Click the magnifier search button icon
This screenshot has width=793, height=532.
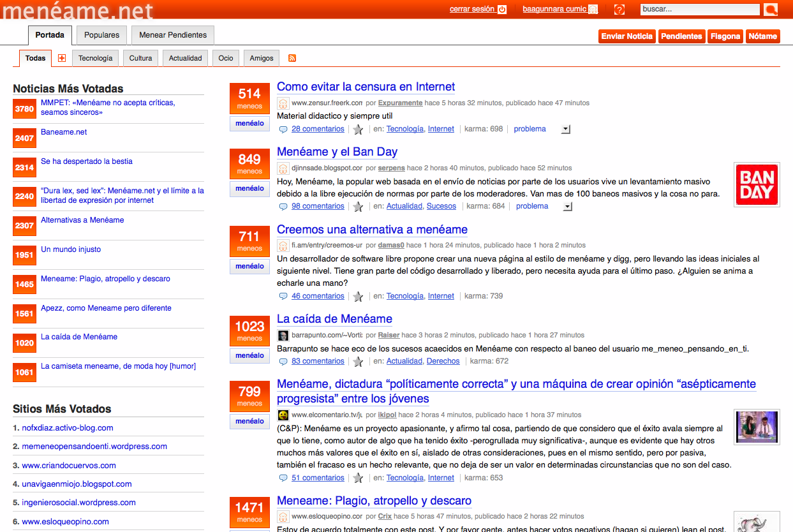pyautogui.click(x=771, y=9)
